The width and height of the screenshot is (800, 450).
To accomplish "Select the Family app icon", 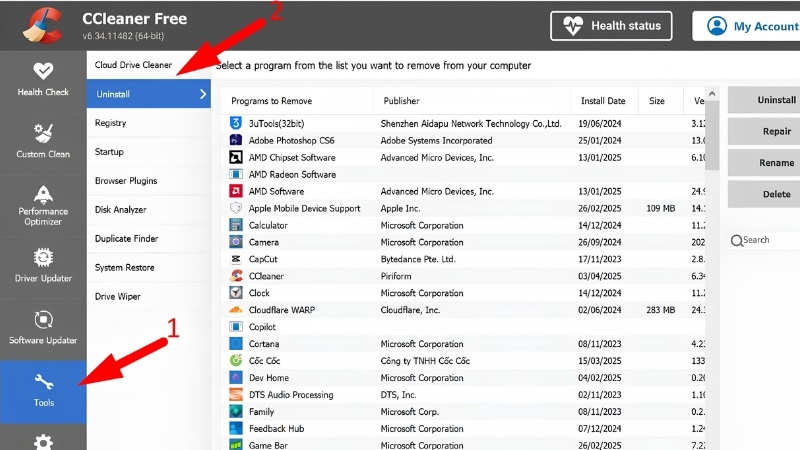I will click(236, 411).
